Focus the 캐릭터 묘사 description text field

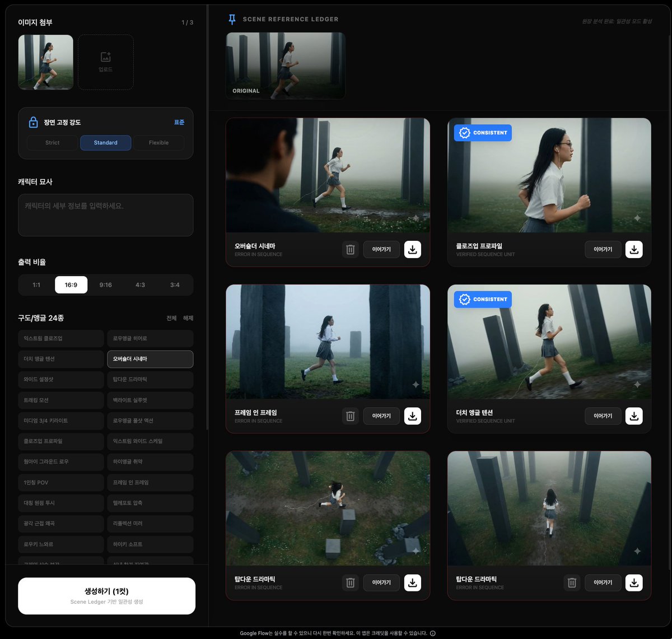[106, 215]
